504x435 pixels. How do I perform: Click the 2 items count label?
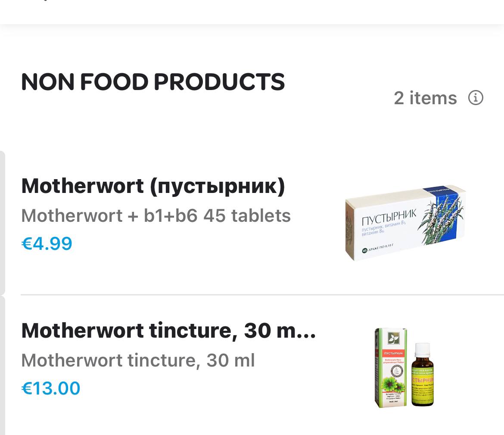pos(425,98)
